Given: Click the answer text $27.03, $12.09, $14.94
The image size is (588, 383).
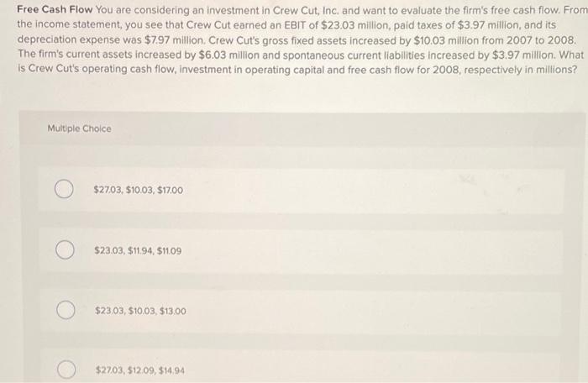Looking at the screenshot, I should pos(140,370).
